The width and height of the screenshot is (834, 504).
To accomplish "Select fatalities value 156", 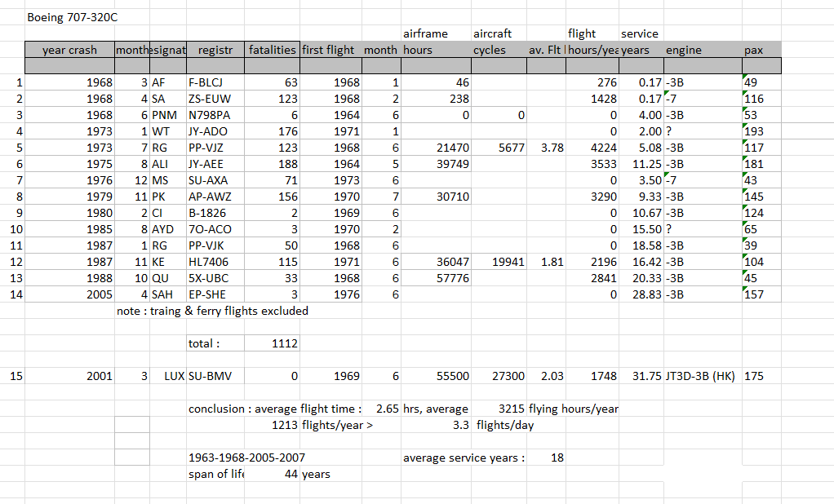I will 272,197.
